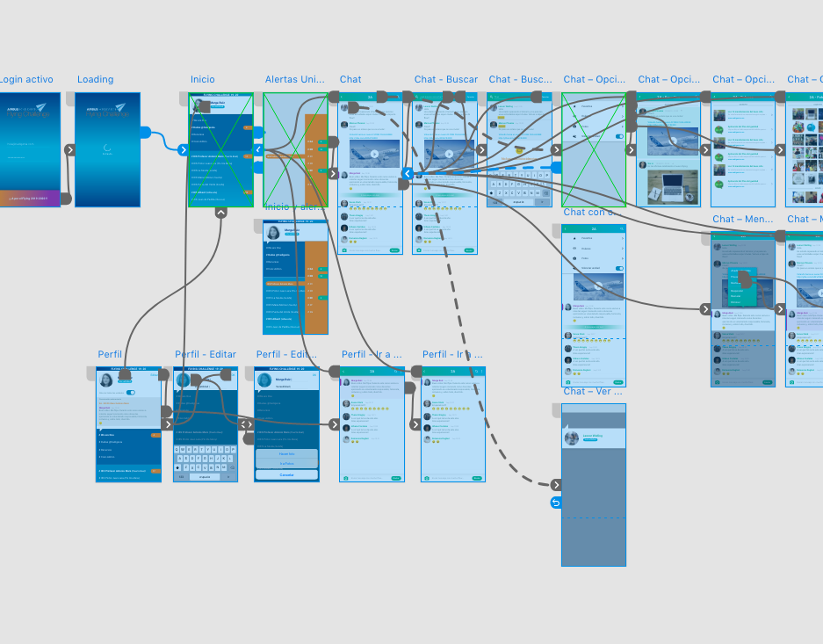The height and width of the screenshot is (644, 823).
Task: Select the Chat - Busc... artboard title
Action: pos(520,79)
